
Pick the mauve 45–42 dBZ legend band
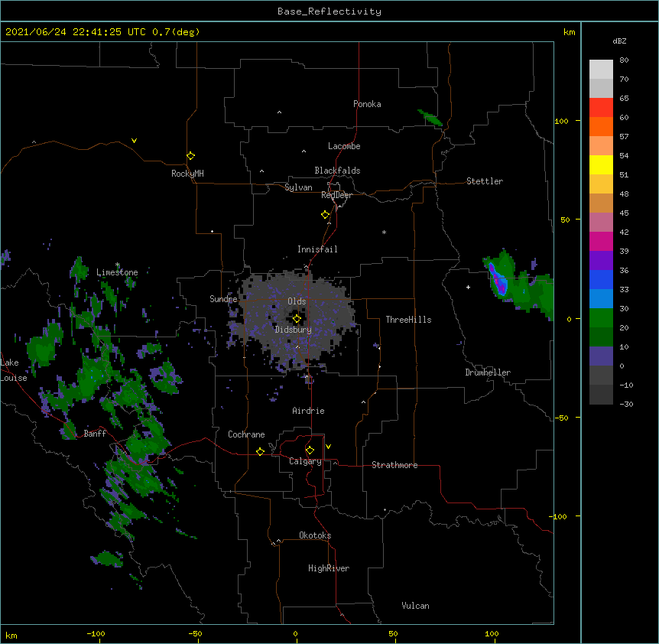(x=601, y=223)
